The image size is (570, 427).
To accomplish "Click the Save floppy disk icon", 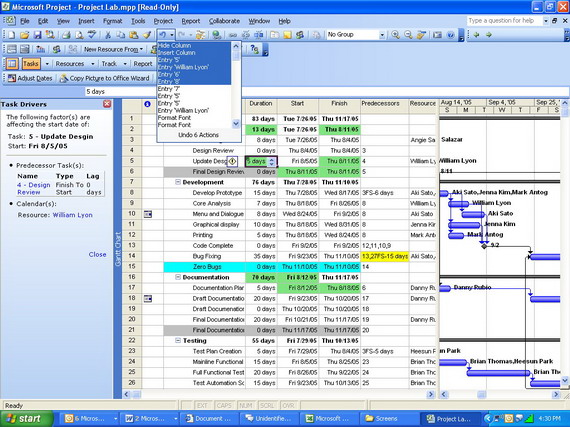I will tap(37, 35).
